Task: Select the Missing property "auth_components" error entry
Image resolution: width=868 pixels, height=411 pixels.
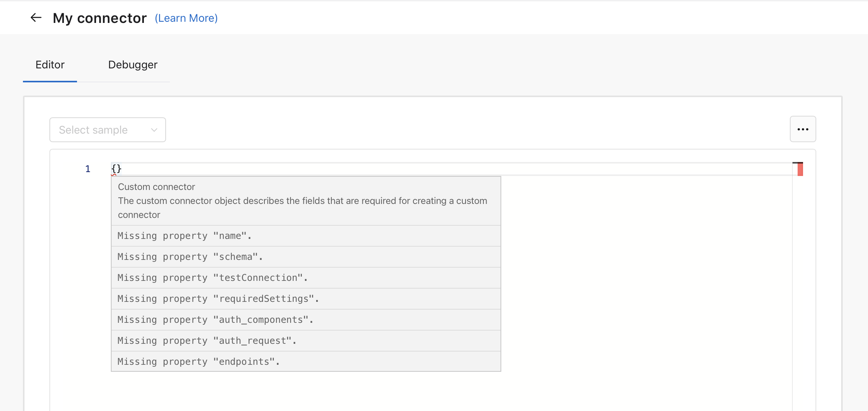Action: [x=215, y=319]
